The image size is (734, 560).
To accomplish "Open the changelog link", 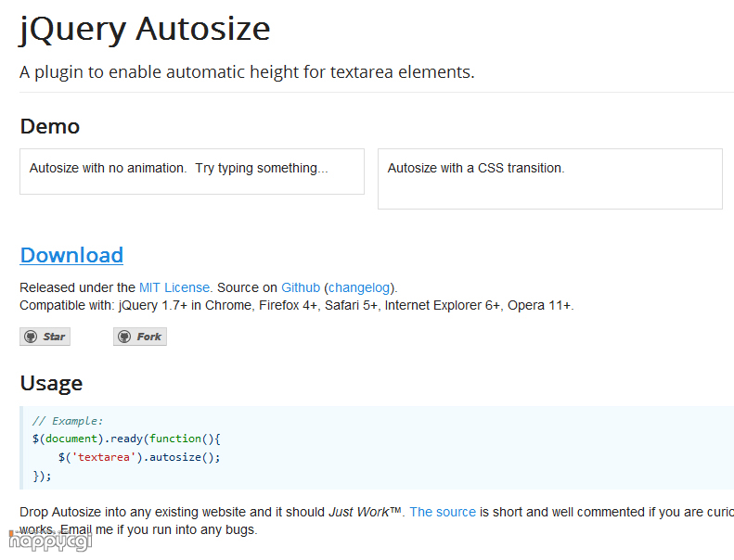I will click(x=359, y=287).
